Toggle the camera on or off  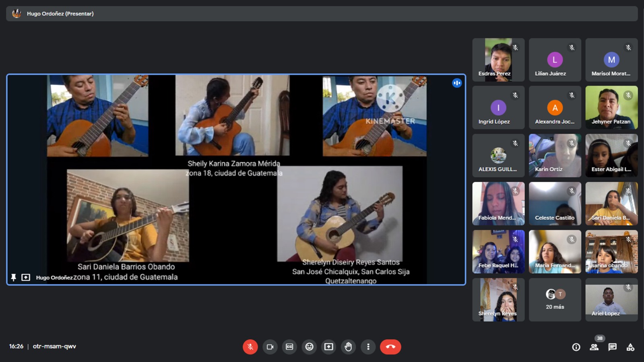tap(270, 347)
